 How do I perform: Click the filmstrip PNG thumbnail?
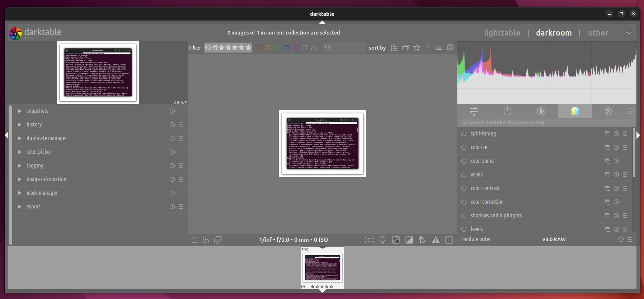click(322, 267)
